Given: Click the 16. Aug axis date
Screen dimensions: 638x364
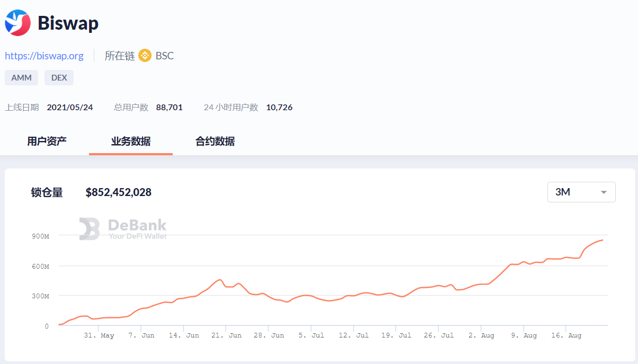Looking at the screenshot, I should 566,335.
